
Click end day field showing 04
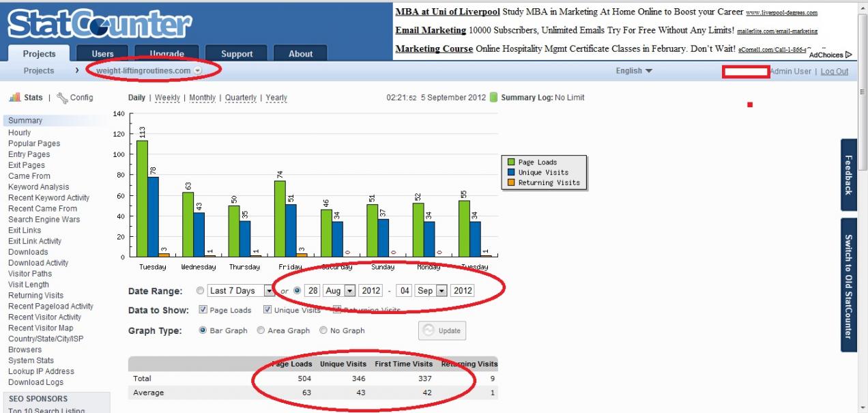coord(404,291)
